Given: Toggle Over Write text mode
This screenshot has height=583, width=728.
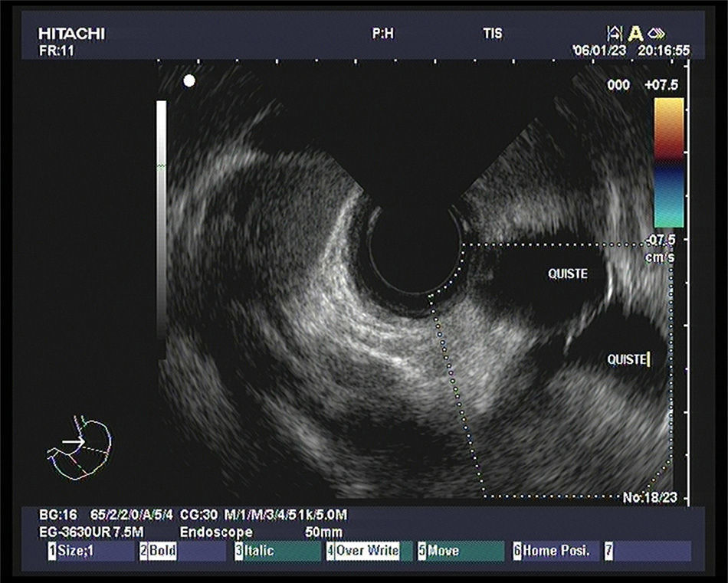Looking at the screenshot, I should [x=368, y=551].
